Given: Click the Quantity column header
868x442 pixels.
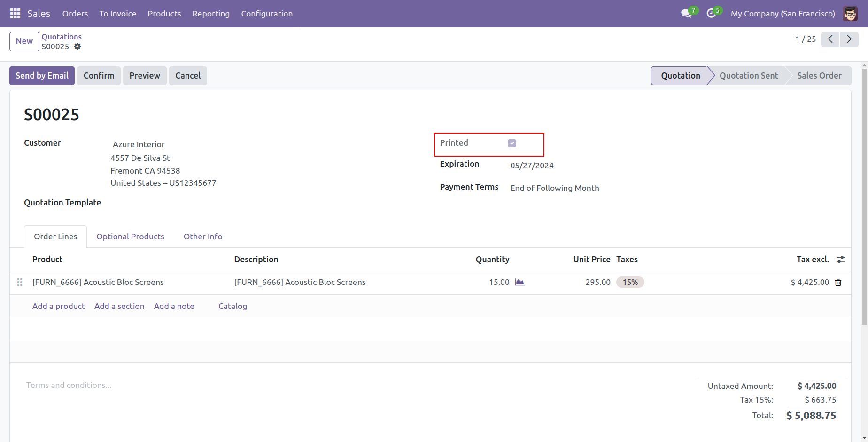Looking at the screenshot, I should [x=492, y=260].
